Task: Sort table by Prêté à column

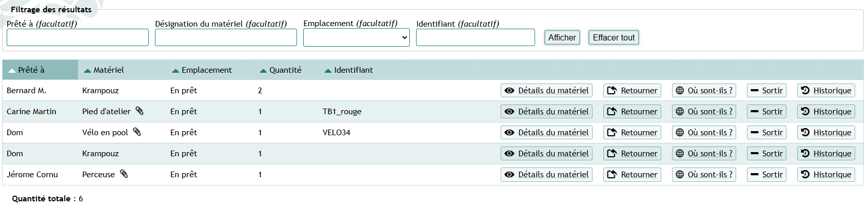Action: tap(31, 70)
